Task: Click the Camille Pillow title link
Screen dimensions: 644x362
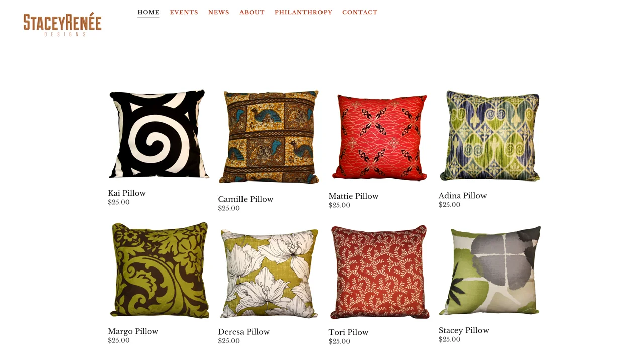Action: 246,199
